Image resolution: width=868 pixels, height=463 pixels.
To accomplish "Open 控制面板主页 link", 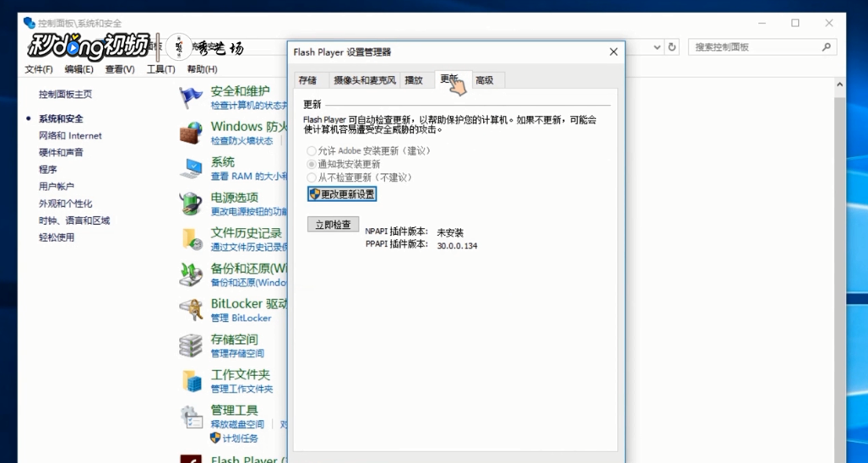I will pos(65,94).
